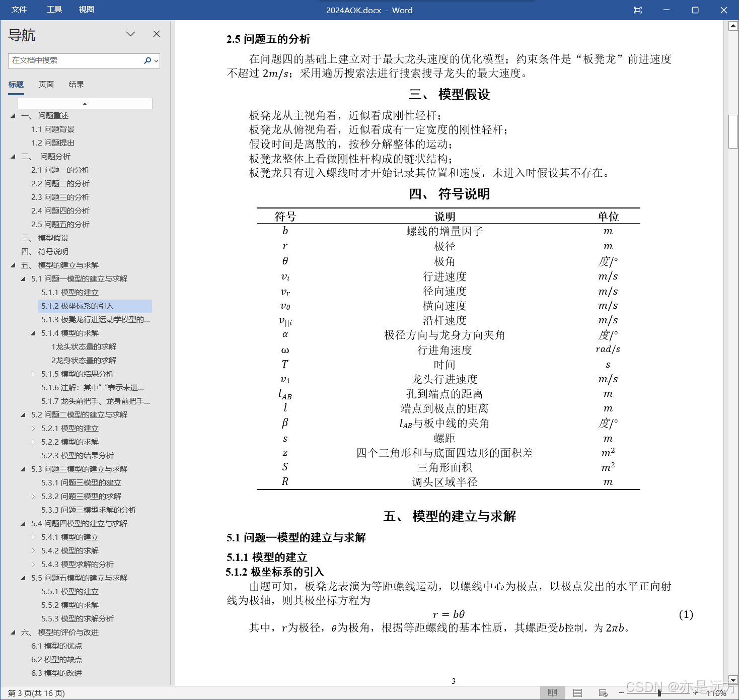
Task: Click 调头区域半径 table cell
Action: pyautogui.click(x=445, y=482)
